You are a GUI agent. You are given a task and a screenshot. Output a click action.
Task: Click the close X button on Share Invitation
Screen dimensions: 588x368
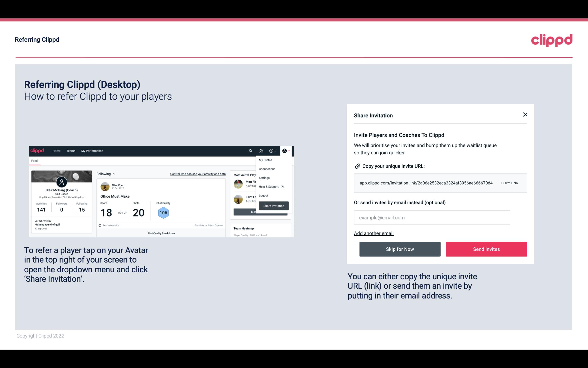click(x=525, y=115)
